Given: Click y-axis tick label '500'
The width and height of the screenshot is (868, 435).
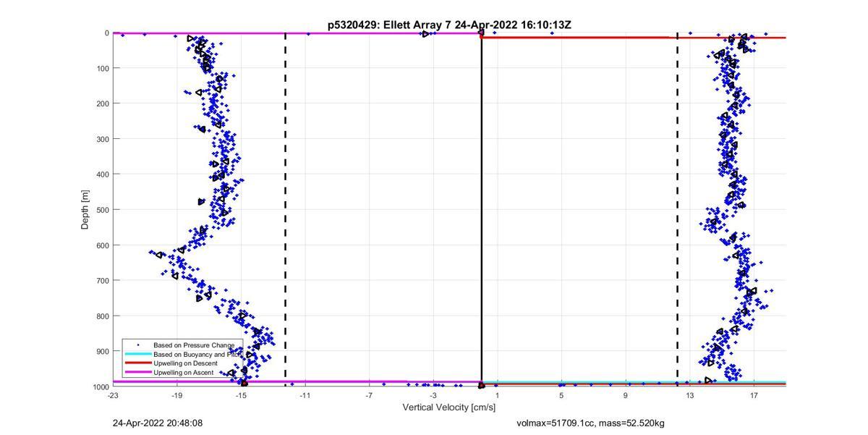Looking at the screenshot, I should [103, 210].
